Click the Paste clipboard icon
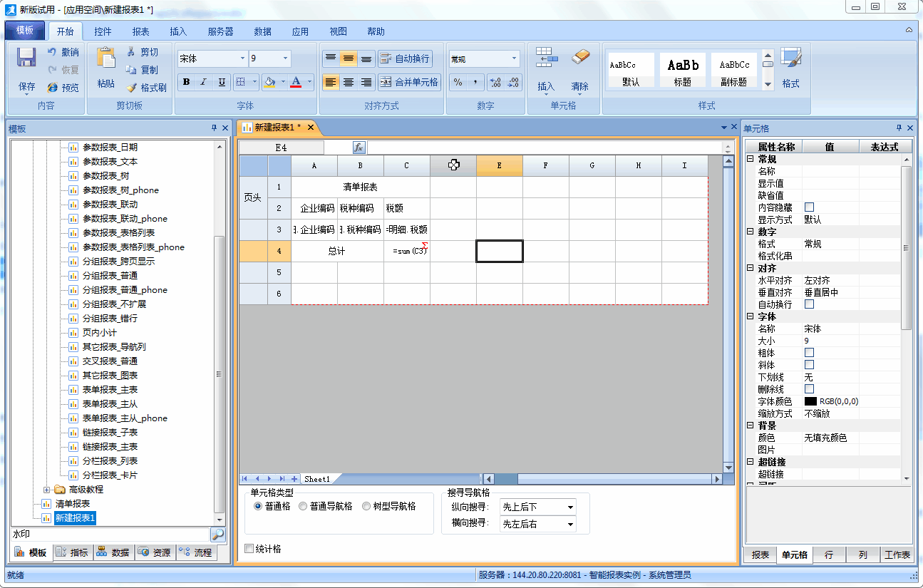Viewport: 923px width, 588px height. [x=105, y=58]
